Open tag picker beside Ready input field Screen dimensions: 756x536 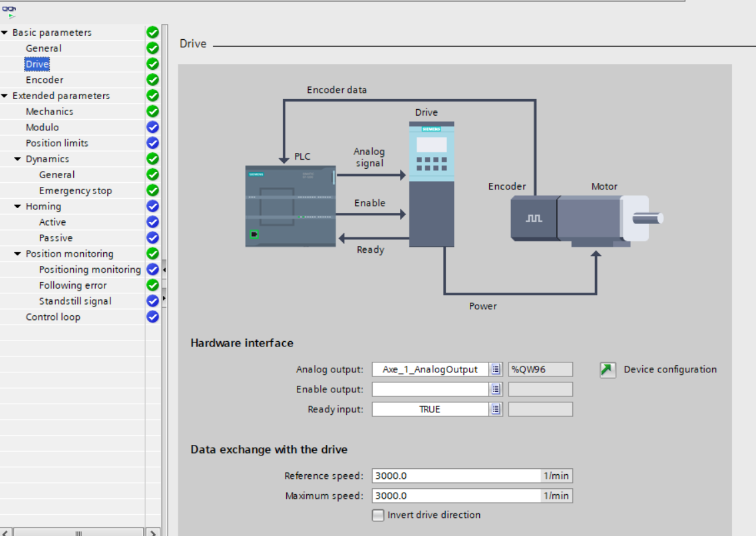[496, 410]
